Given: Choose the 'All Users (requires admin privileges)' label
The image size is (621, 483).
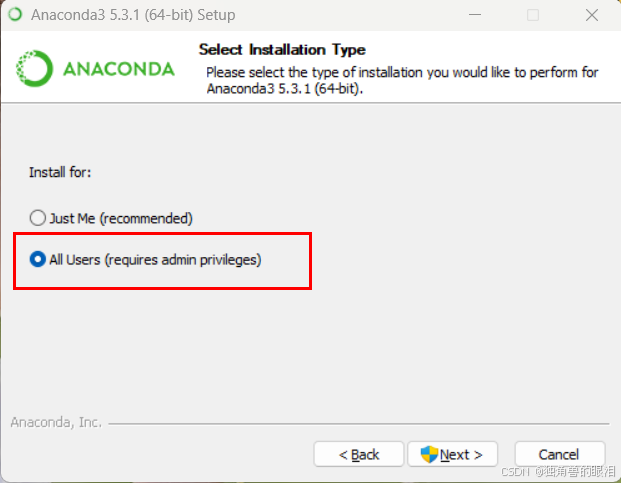Looking at the screenshot, I should click(155, 260).
